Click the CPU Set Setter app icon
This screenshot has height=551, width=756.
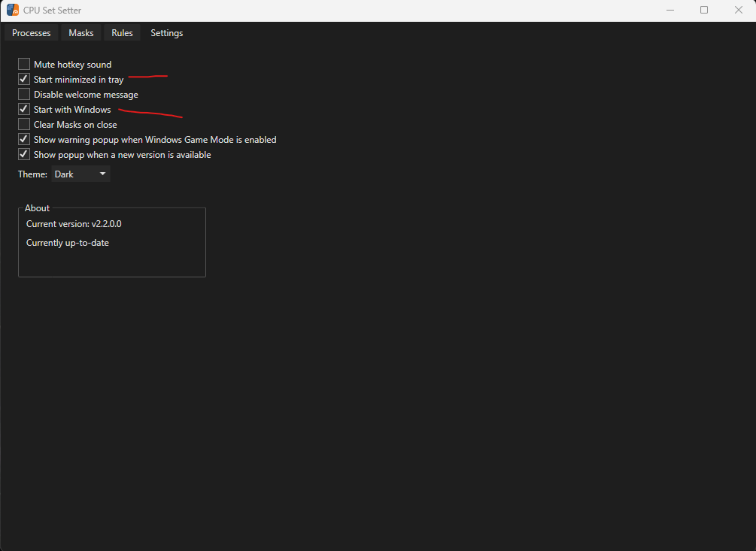click(13, 10)
